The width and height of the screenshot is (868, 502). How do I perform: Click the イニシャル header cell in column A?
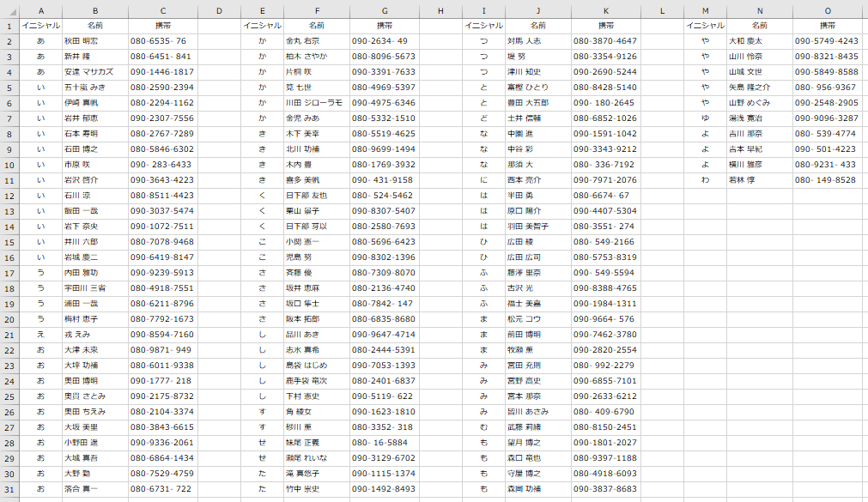click(41, 26)
